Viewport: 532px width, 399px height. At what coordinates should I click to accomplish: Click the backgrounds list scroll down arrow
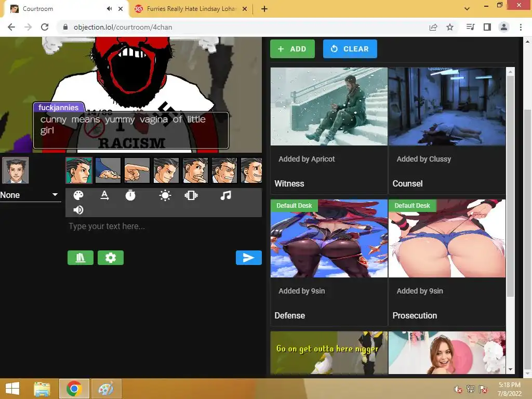[x=510, y=369]
